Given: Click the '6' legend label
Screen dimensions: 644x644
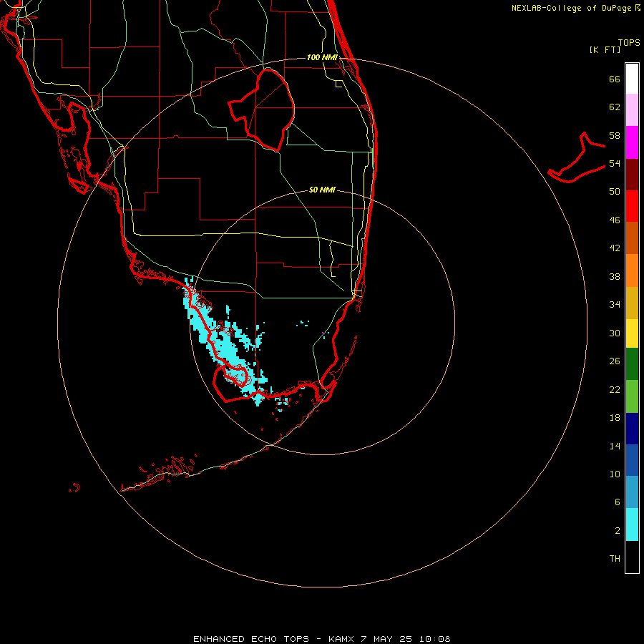Looking at the screenshot, I should 617,502.
